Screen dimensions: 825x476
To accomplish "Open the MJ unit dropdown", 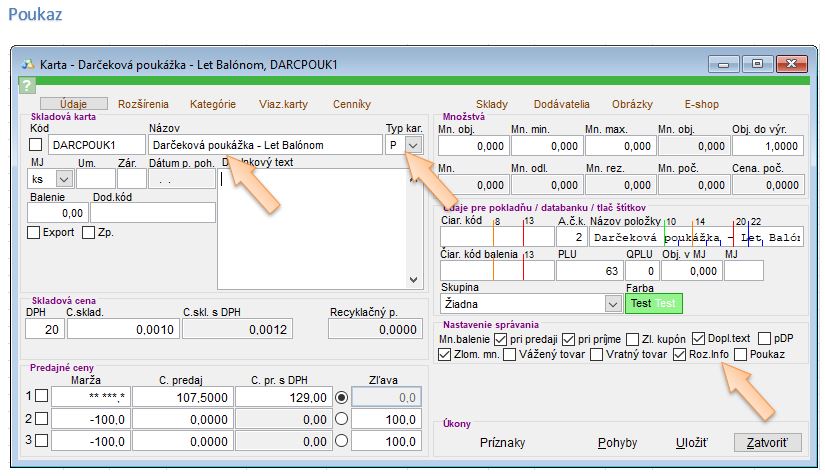I will pos(63,179).
